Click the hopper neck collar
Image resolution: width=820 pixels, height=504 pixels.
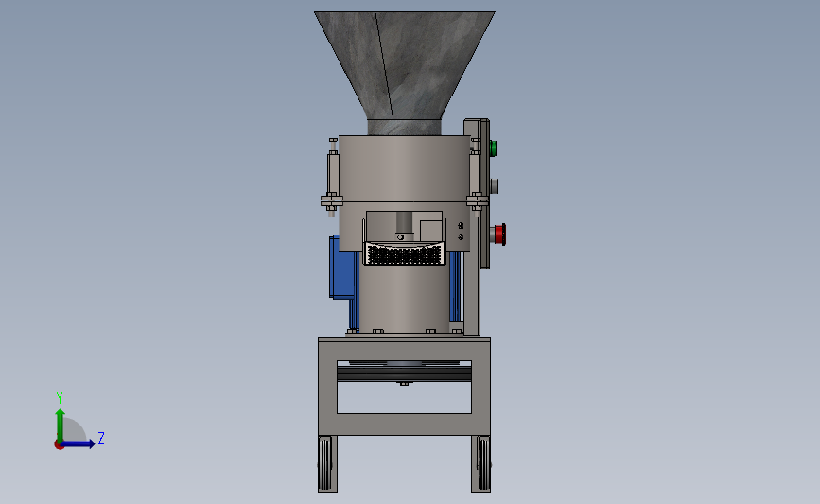tap(404, 128)
